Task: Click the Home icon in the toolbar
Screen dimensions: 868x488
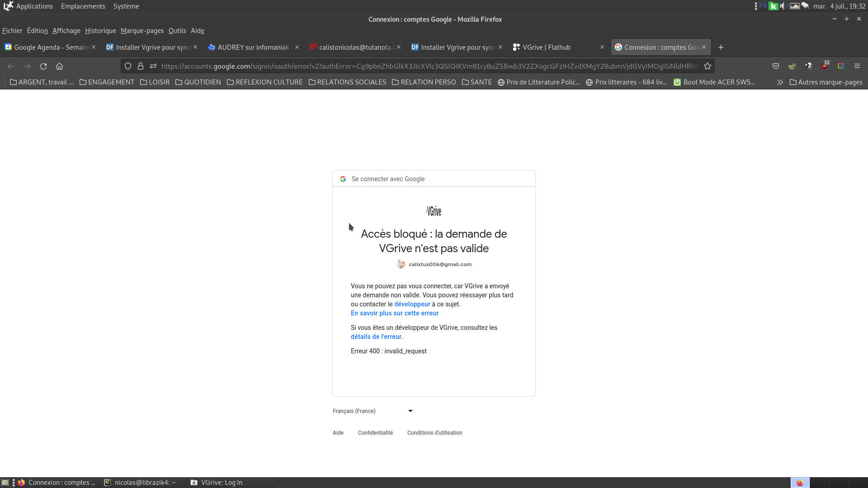Action: click(59, 66)
